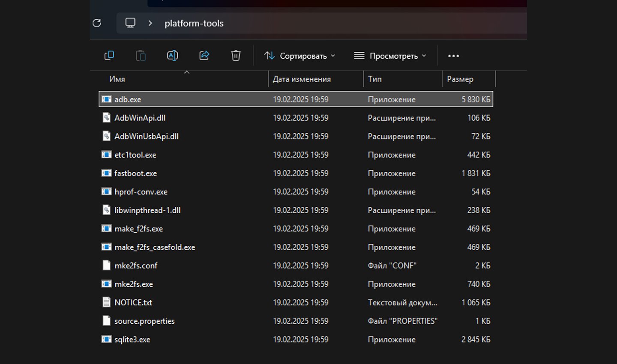Select the libwinpthread-1.dll file name
617x364 pixels.
pyautogui.click(x=147, y=210)
